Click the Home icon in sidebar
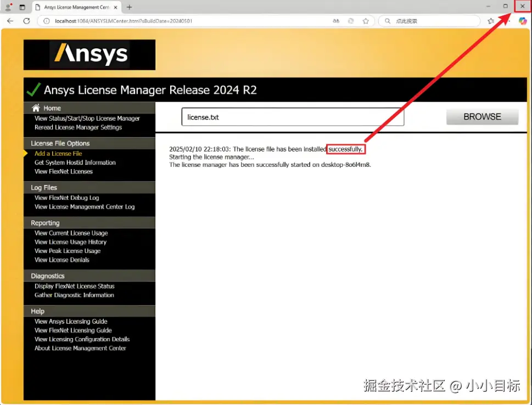The image size is (532, 405). pyautogui.click(x=36, y=108)
